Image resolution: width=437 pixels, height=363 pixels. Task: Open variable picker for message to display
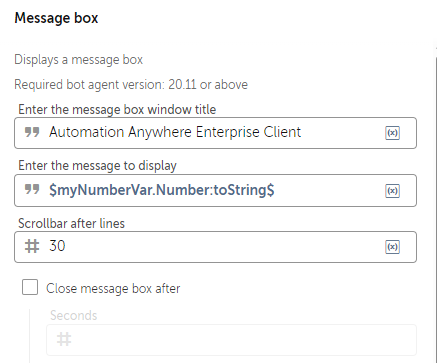pos(392,191)
